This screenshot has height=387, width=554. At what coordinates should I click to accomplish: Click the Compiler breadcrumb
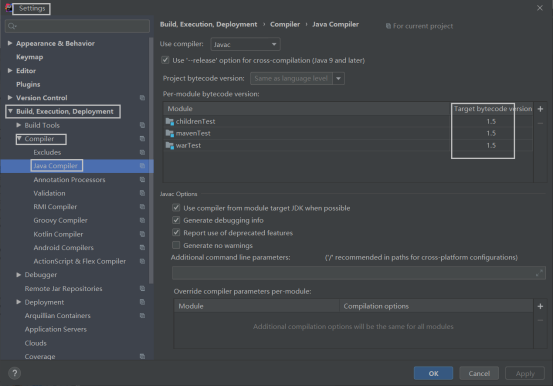(285, 24)
